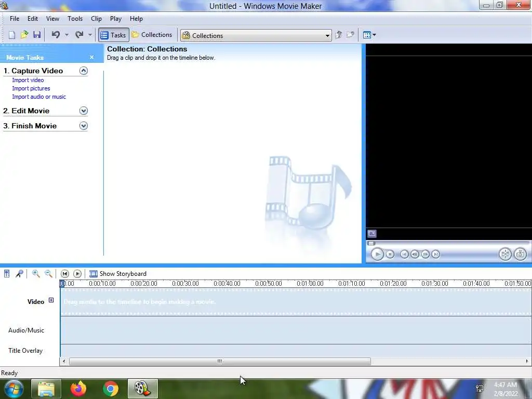This screenshot has width=532, height=399.
Task: Click the Take Picture camera icon
Action: point(520,254)
